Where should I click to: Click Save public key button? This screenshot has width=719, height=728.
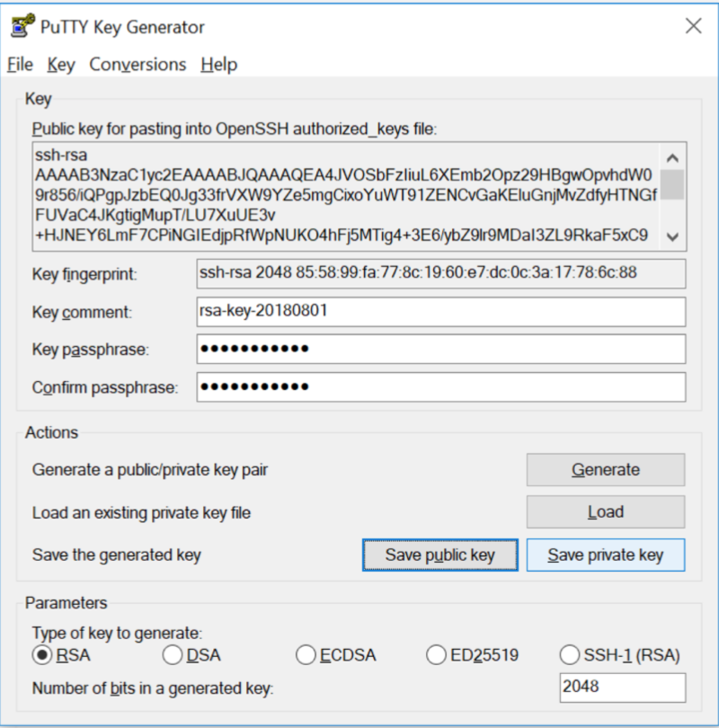[x=439, y=555]
